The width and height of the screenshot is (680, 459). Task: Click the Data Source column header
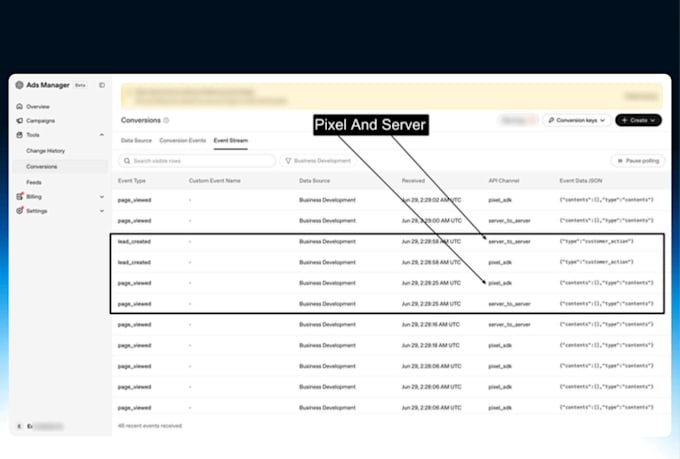point(314,181)
